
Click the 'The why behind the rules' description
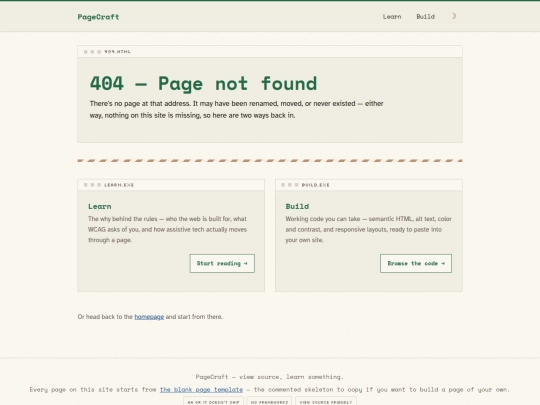tap(167, 229)
